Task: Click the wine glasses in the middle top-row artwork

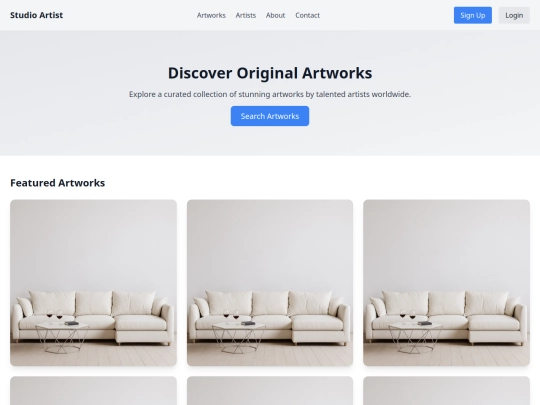Action: point(231,315)
